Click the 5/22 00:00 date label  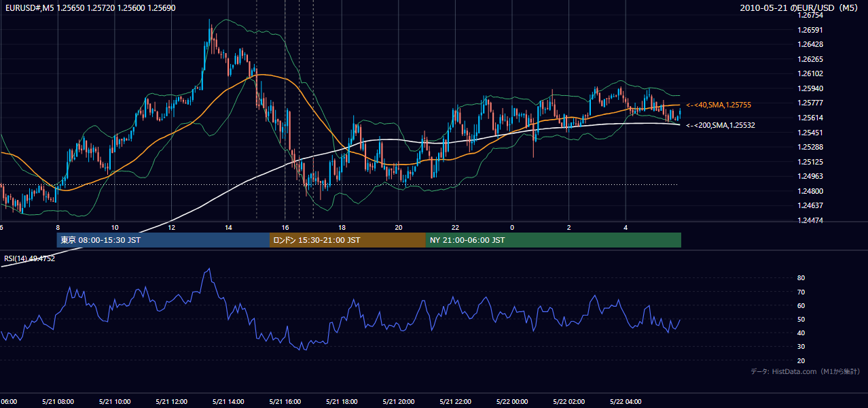512,401
